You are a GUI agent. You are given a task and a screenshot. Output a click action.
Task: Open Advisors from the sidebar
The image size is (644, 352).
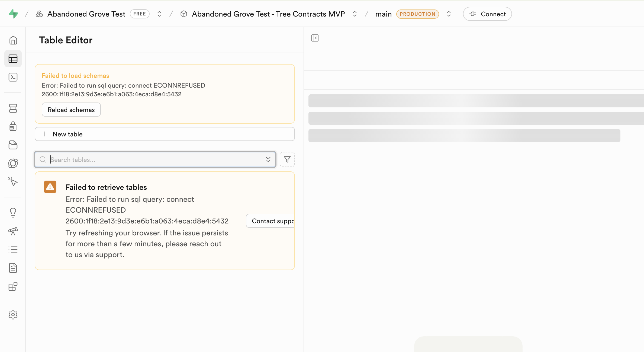point(13,212)
